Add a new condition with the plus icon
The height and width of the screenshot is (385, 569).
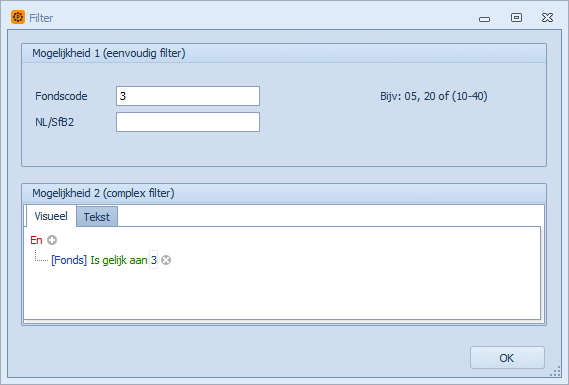click(52, 240)
